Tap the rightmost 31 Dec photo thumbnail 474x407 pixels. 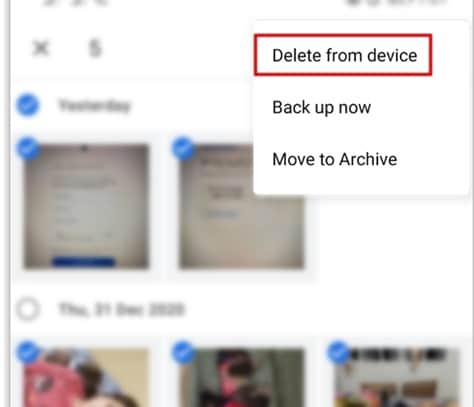click(x=397, y=378)
